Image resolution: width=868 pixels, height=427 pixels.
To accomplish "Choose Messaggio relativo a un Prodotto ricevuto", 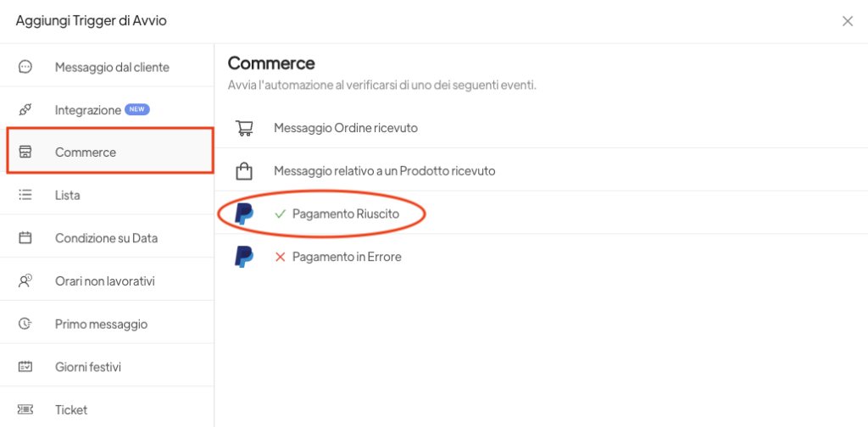I will [x=384, y=170].
